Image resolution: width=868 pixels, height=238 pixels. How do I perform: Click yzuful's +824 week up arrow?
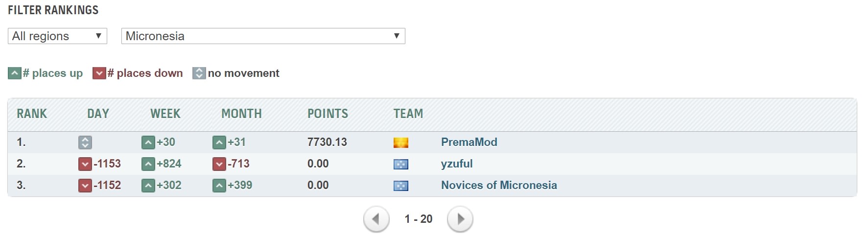click(x=148, y=164)
